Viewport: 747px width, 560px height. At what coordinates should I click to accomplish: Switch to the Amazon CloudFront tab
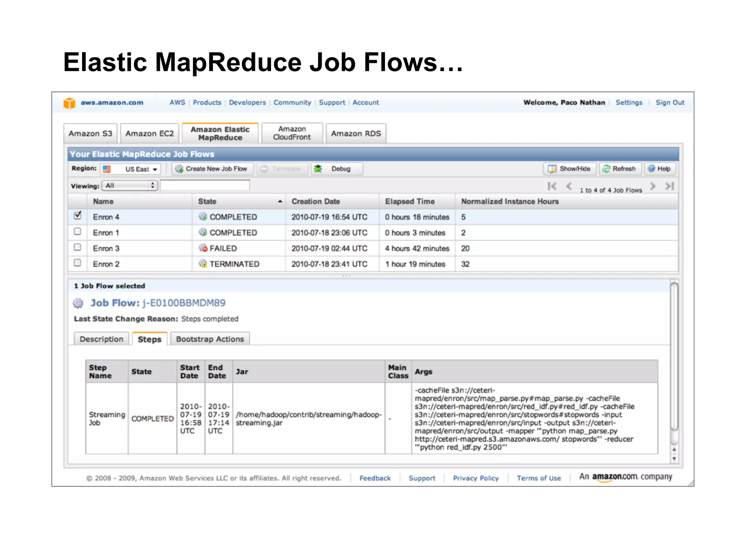292,133
